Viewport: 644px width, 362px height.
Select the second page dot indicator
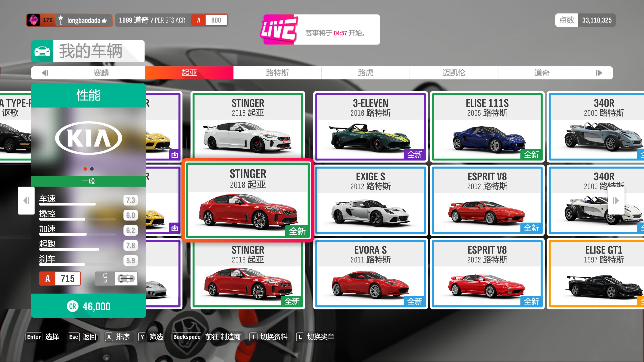click(92, 169)
